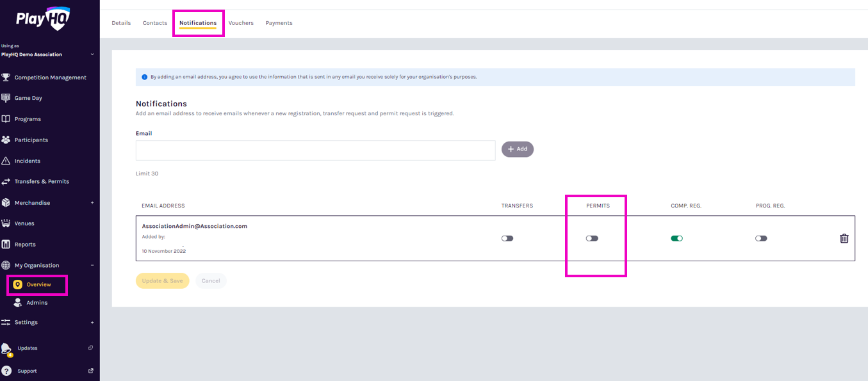Open the PlayHQ Demo Association organisation dropdown
Image resolution: width=868 pixels, height=381 pixels.
click(x=92, y=54)
